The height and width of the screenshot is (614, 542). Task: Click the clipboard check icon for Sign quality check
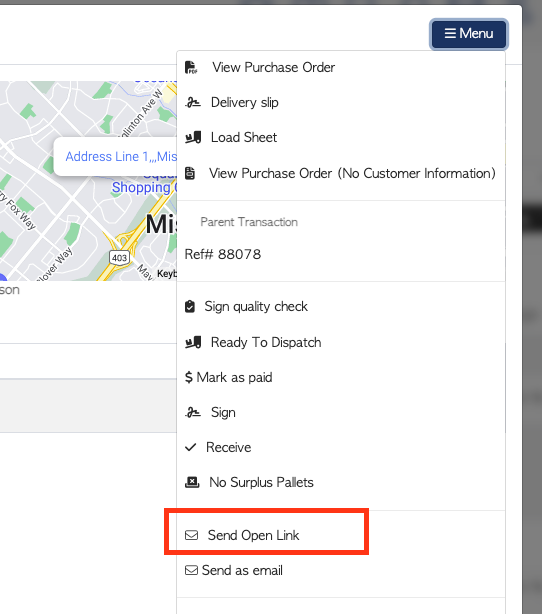(190, 306)
